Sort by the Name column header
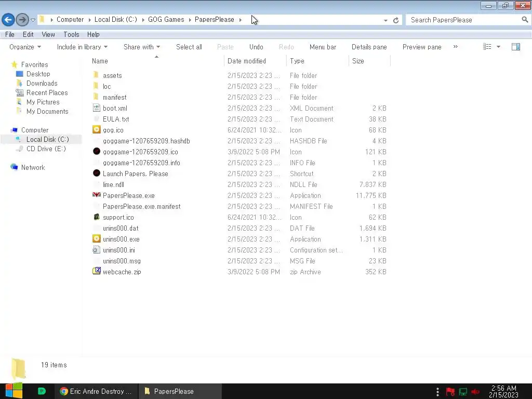 [100, 61]
